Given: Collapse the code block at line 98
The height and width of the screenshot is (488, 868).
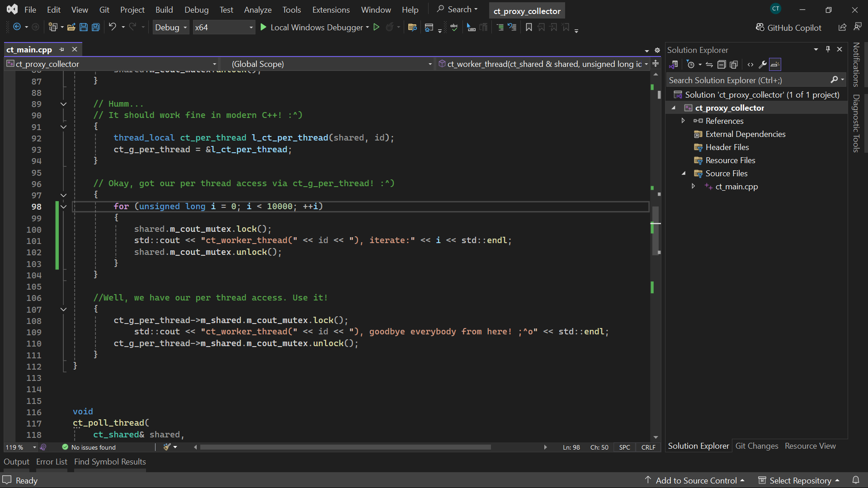Looking at the screenshot, I should (x=63, y=206).
